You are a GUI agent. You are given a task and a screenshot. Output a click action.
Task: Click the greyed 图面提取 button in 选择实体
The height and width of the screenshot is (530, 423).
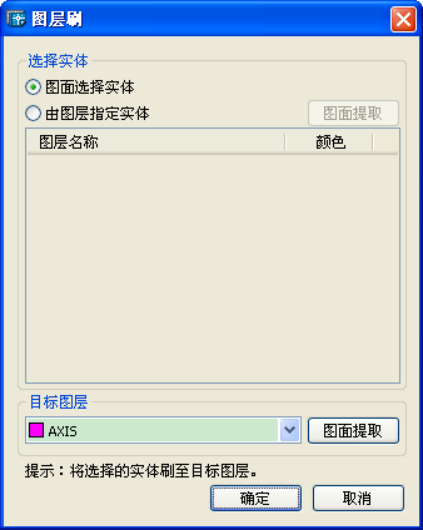click(x=353, y=113)
